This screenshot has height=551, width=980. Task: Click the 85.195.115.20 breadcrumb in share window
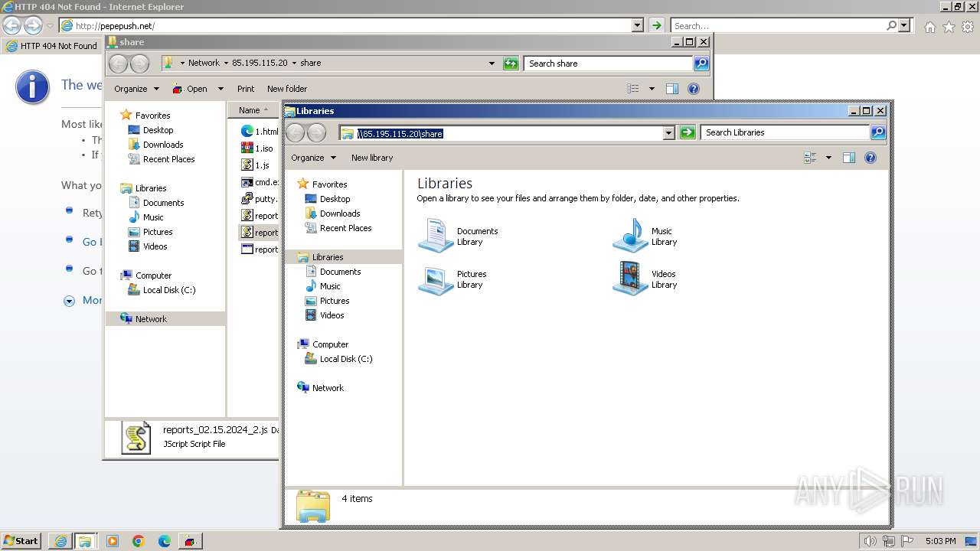tap(260, 63)
